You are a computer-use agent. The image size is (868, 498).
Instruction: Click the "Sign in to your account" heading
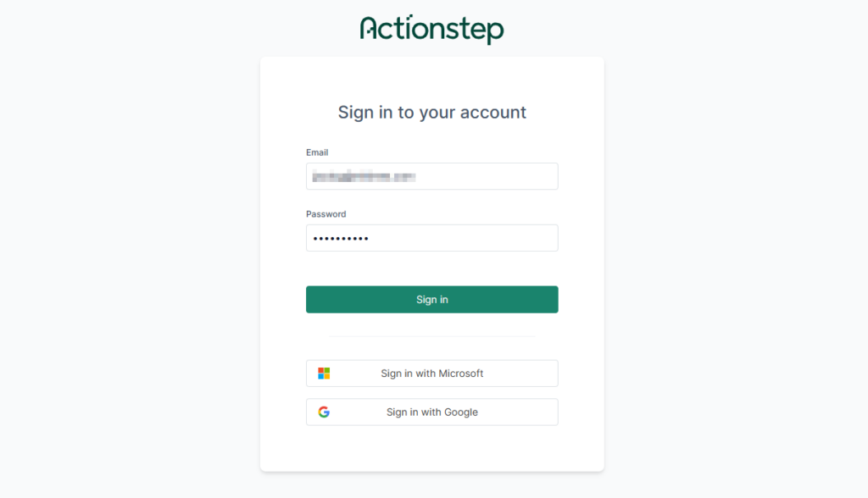tap(431, 113)
